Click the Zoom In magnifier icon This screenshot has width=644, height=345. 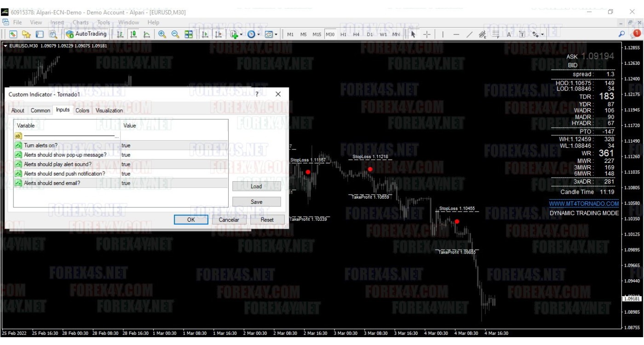tap(162, 34)
